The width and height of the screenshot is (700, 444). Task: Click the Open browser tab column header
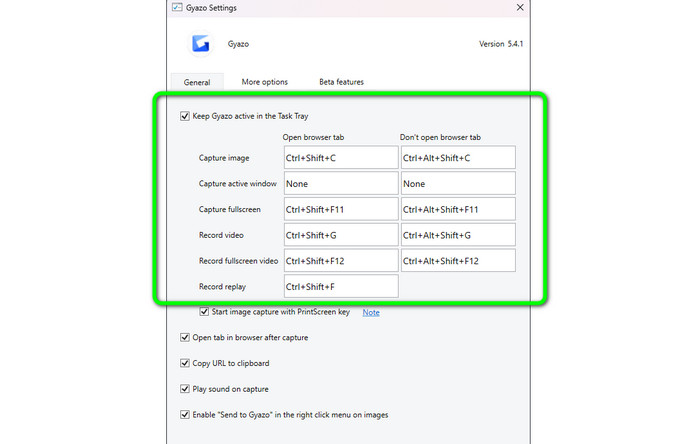[313, 137]
